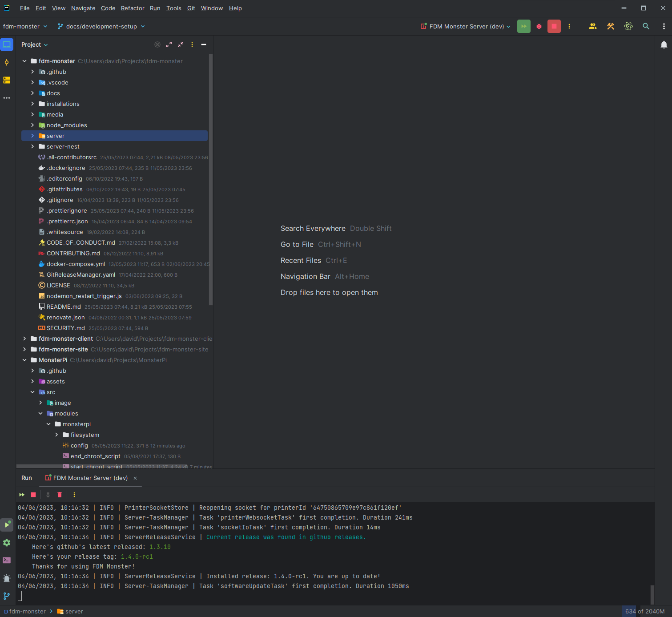Open Search Everywhere magnifier icon
The image size is (672, 617).
coord(646,26)
